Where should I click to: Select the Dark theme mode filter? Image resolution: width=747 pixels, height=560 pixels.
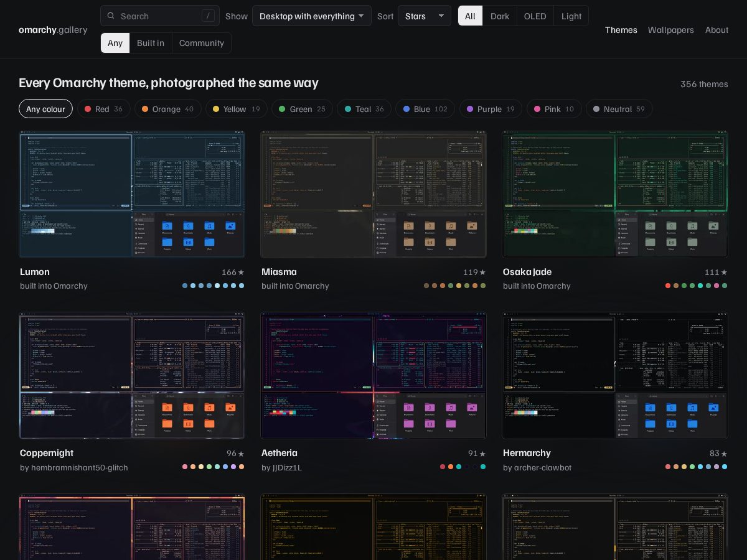pyautogui.click(x=500, y=16)
